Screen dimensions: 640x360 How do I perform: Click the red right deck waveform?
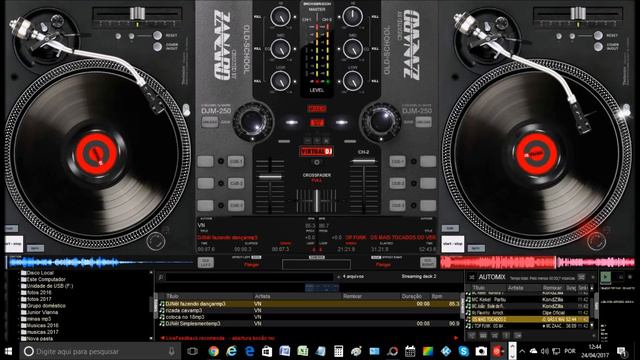[x=538, y=262]
